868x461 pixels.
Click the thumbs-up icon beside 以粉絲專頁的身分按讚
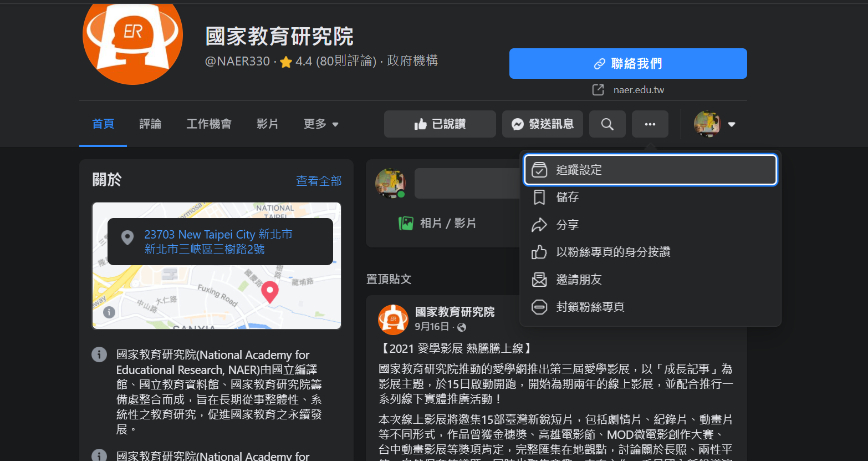[539, 252]
